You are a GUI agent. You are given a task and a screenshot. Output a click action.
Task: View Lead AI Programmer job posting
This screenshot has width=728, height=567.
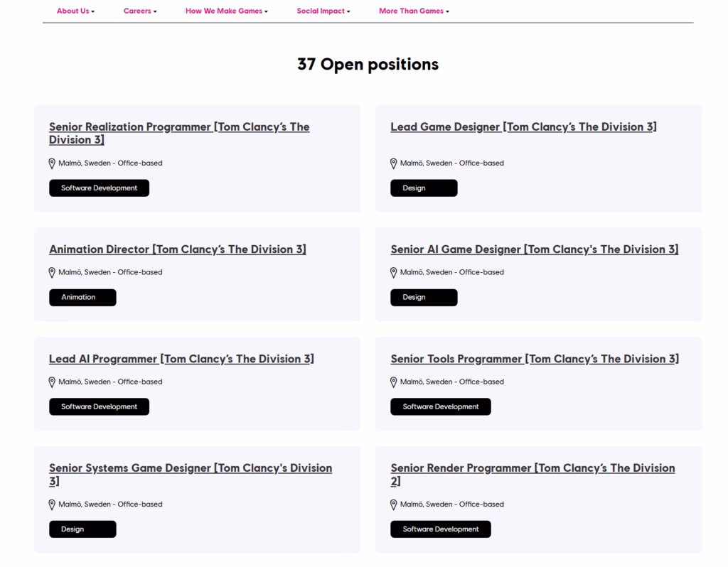click(x=181, y=359)
